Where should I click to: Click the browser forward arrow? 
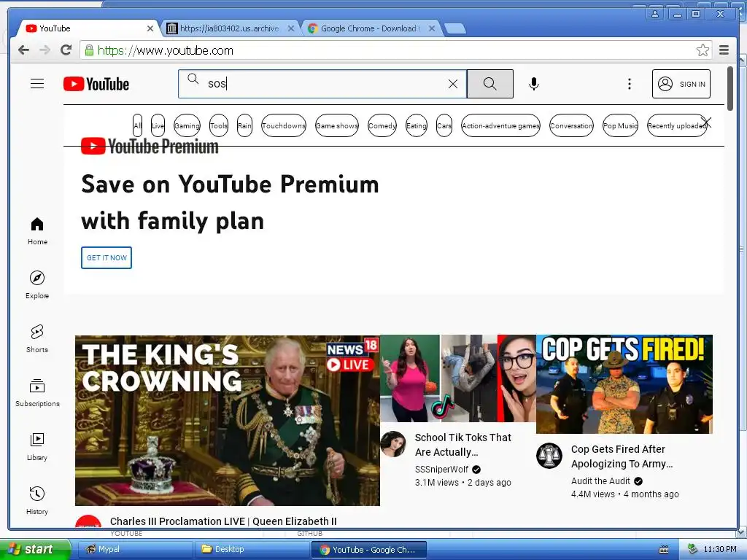coord(44,50)
